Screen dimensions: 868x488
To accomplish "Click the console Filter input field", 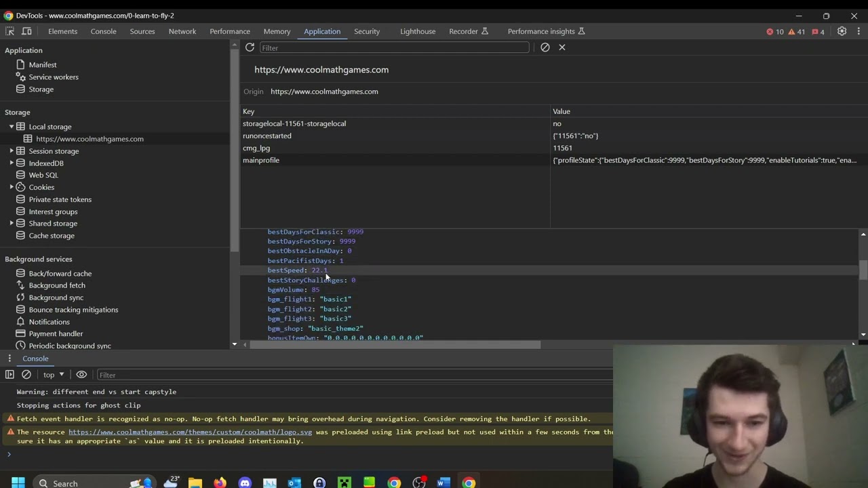I will click(x=354, y=375).
